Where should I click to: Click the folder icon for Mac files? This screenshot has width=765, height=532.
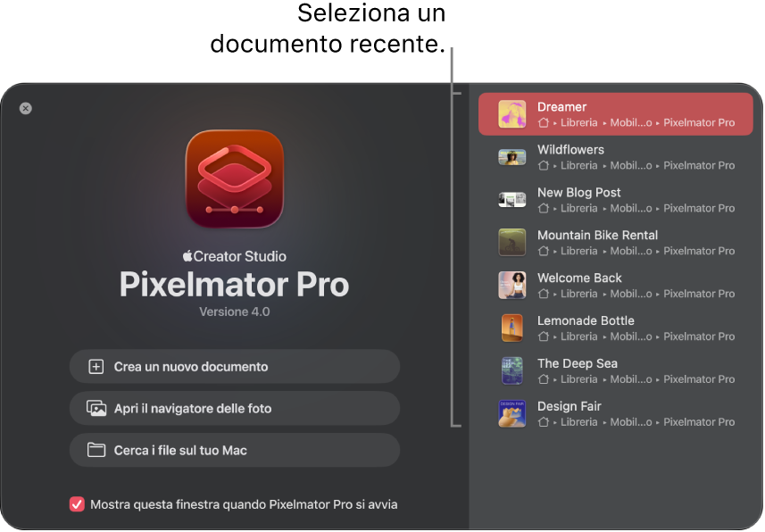[96, 450]
